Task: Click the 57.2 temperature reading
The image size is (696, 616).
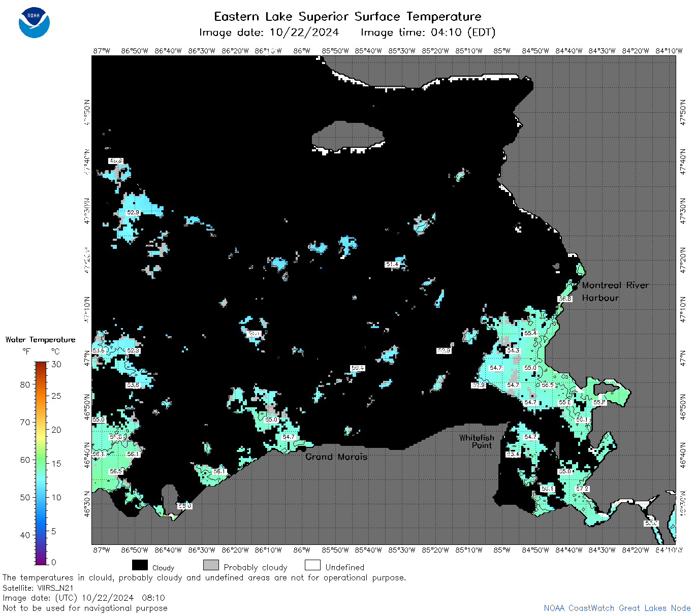Action: 582,489
